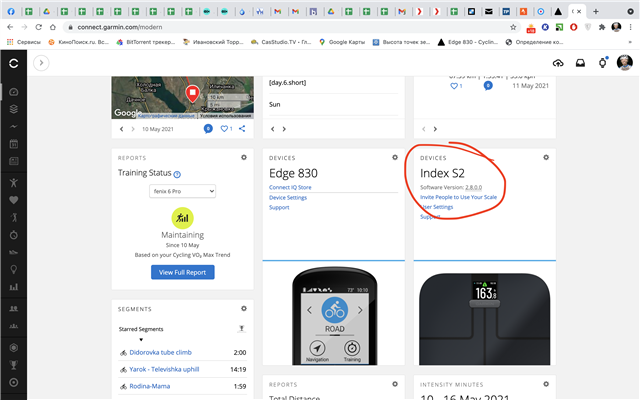Open a new browser tab

point(596,11)
